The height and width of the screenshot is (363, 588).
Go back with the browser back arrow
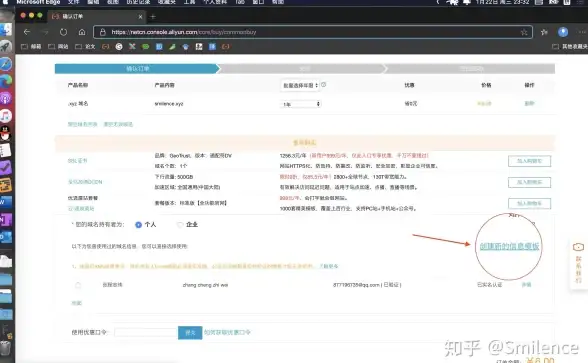click(27, 32)
